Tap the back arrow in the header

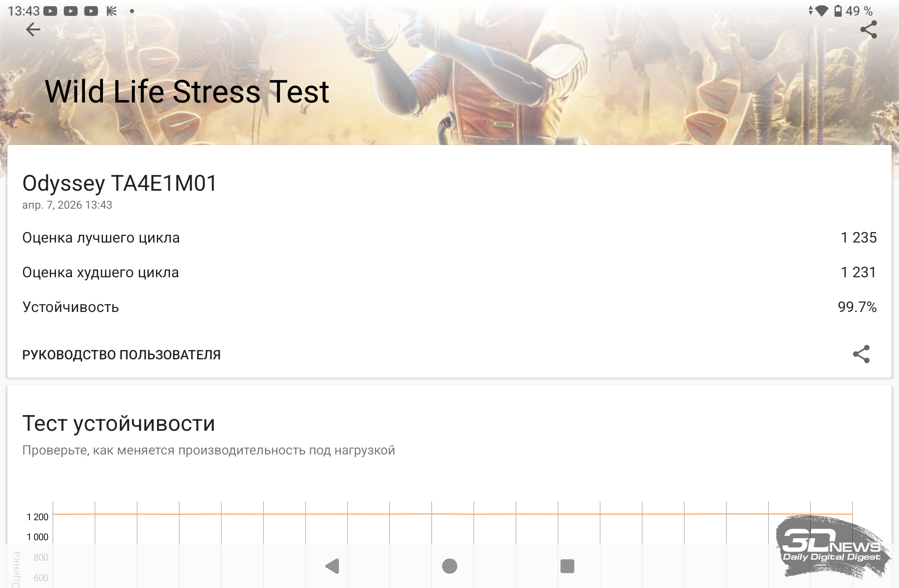coord(33,29)
